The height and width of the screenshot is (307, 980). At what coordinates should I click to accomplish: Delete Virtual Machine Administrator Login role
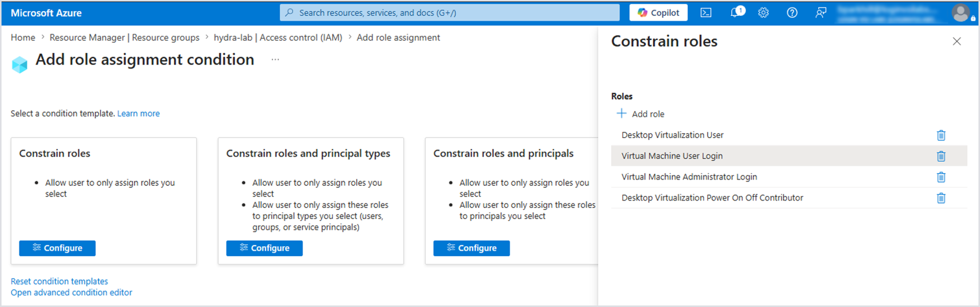pyautogui.click(x=941, y=177)
